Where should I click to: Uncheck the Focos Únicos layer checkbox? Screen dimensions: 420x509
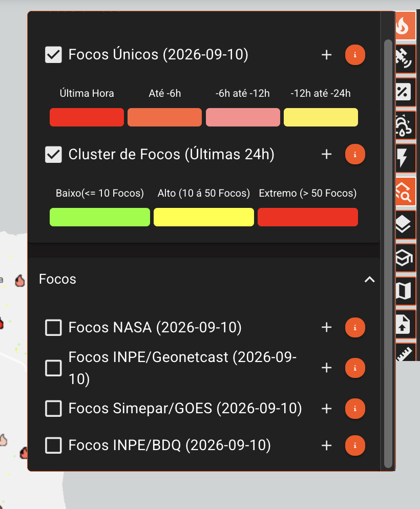[54, 54]
